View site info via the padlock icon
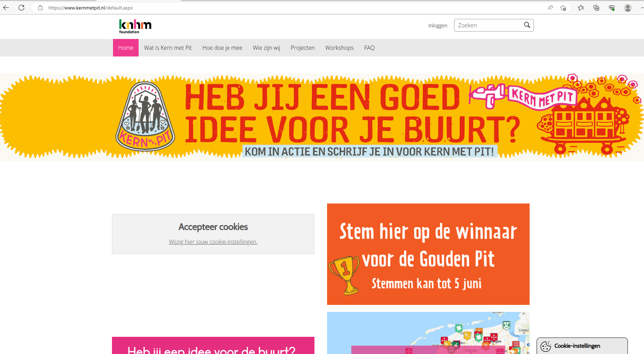Image resolution: width=644 pixels, height=354 pixels. pos(40,8)
